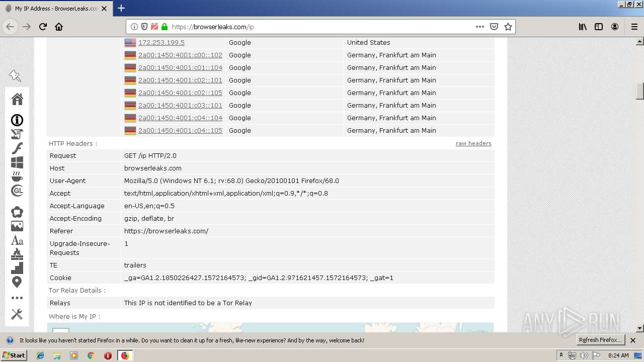Open the Action Center flag tray icon
The width and height of the screenshot is (644, 362).
pos(595,355)
